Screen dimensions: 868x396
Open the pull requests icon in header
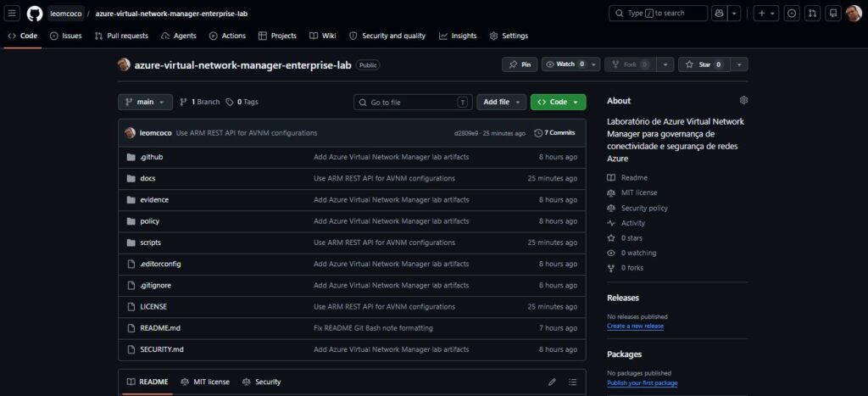(x=813, y=14)
